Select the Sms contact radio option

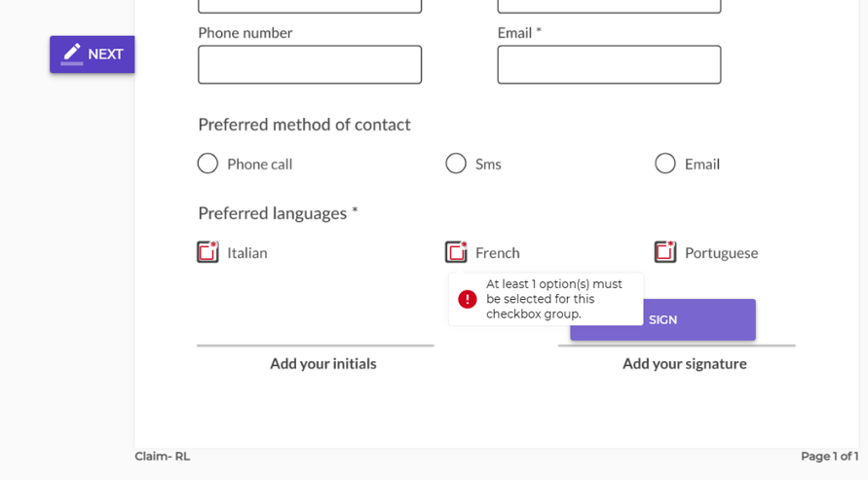click(456, 164)
